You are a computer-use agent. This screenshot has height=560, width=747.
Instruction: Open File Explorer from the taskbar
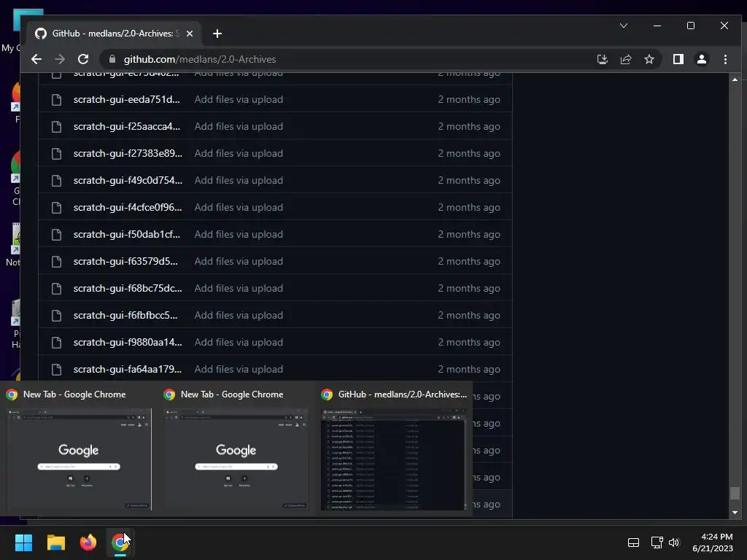tap(55, 542)
